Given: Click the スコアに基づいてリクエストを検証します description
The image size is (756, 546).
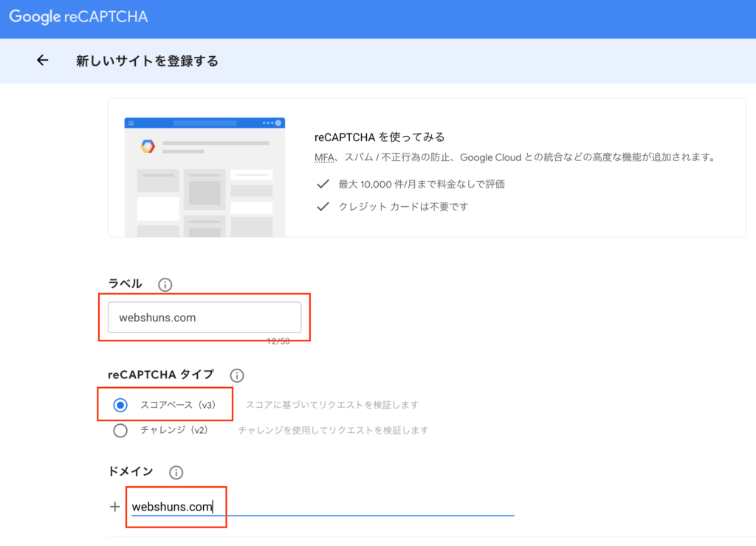Looking at the screenshot, I should [x=332, y=405].
